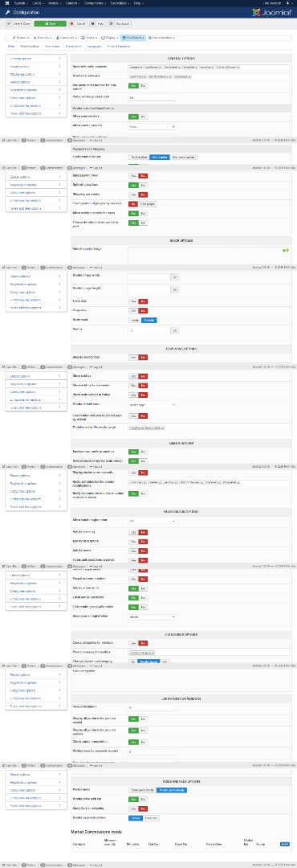Screen dimensions: 297x868
Task: Switch to the Your vendor tab
Action: click(52, 47)
